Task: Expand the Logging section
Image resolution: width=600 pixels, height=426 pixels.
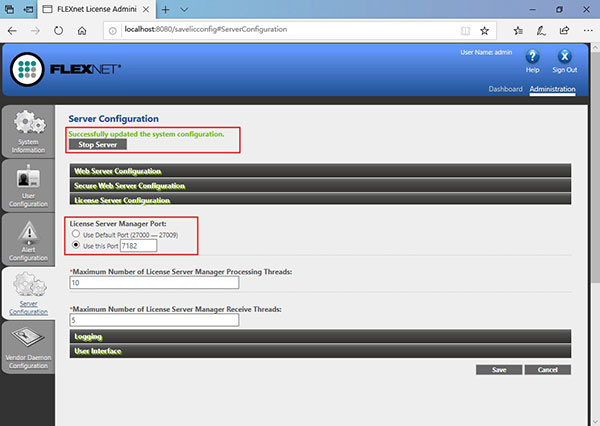Action: (320, 336)
